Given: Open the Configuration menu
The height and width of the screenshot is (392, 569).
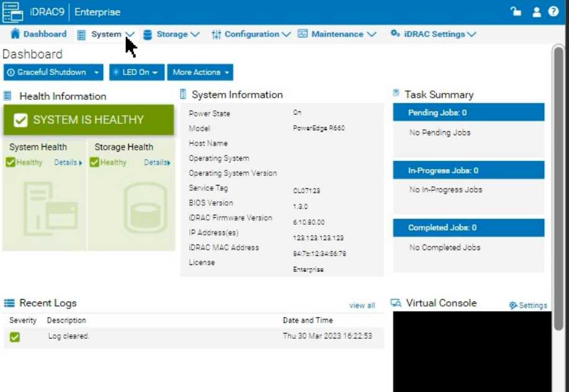Looking at the screenshot, I should (251, 34).
